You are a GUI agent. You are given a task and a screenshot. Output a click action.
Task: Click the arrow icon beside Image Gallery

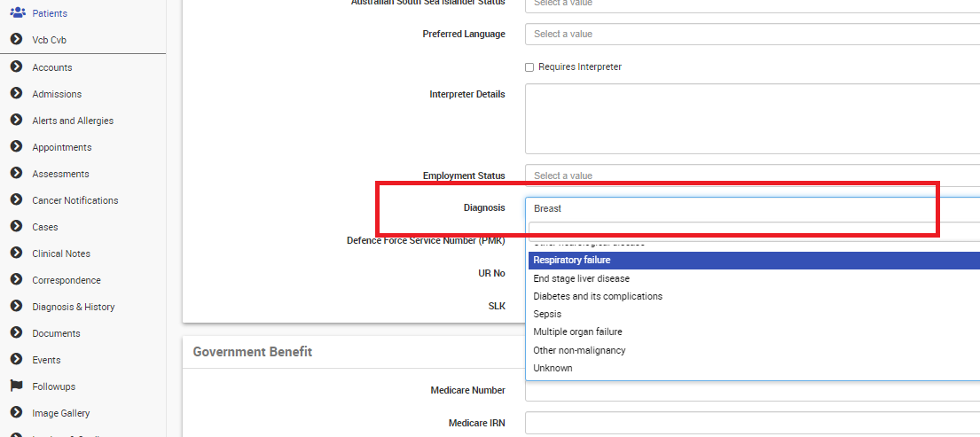[x=17, y=413]
